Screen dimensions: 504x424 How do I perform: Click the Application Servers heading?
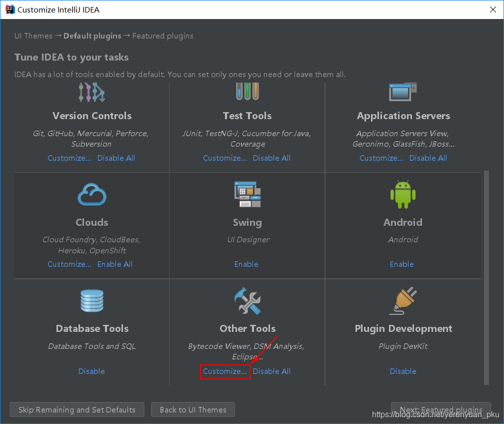[x=403, y=116]
